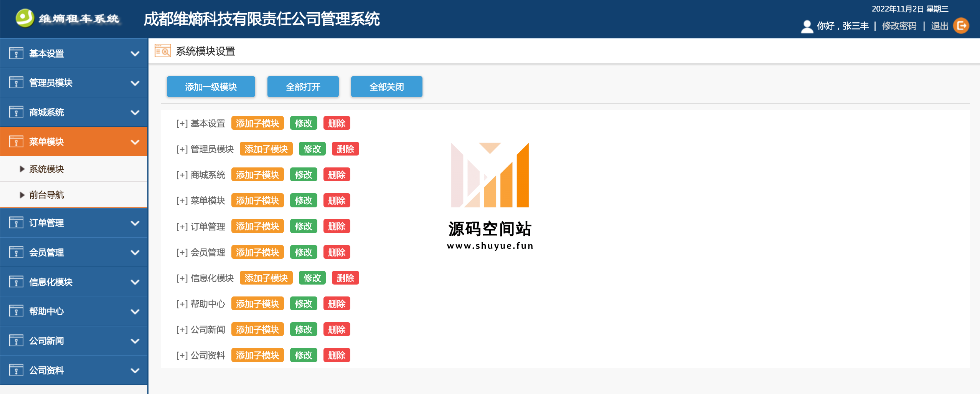Click 全部打开 button
This screenshot has height=394, width=980.
(303, 87)
